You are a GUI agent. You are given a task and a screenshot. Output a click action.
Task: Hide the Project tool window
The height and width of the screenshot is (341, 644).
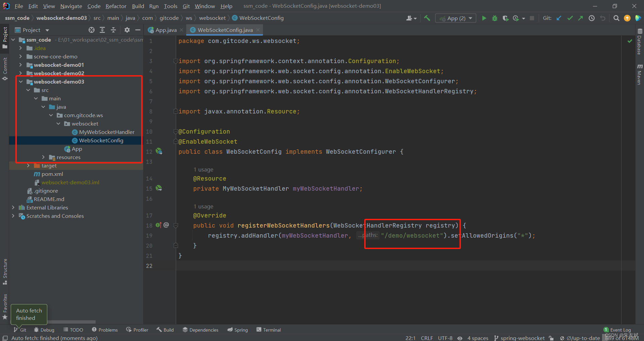pos(138,30)
